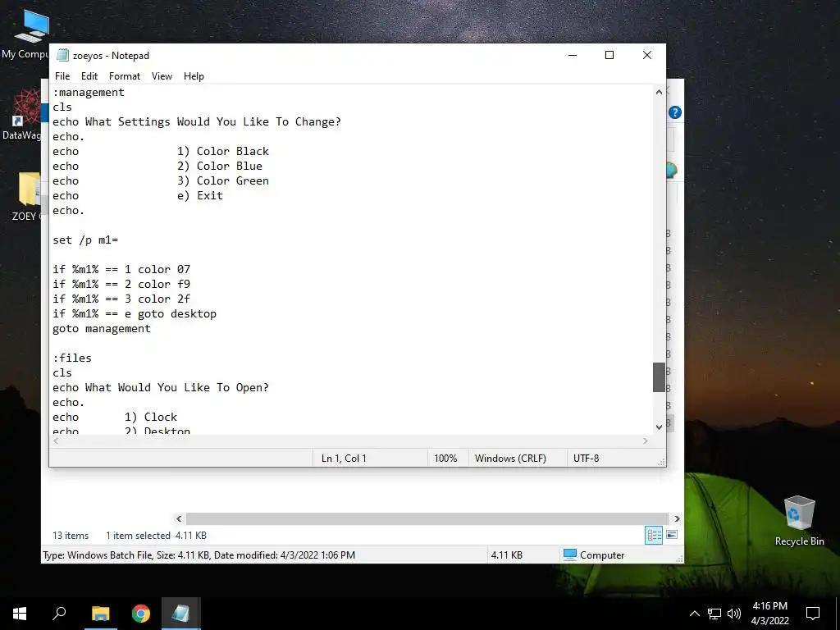Click '1 item selected 4.11 KB' in Explorer
This screenshot has width=840, height=630.
point(156,535)
